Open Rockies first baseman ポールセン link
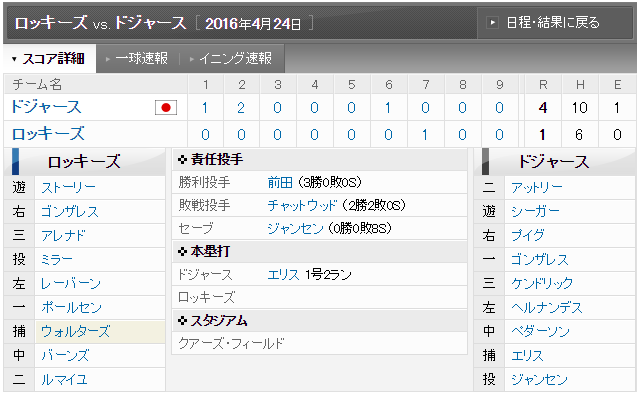640x400 pixels. 71,308
